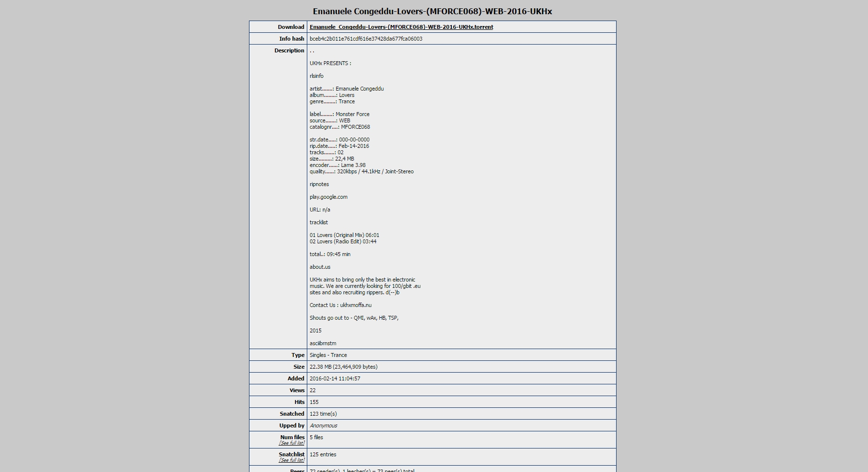Click the 'Singles - Trance' type value
The height and width of the screenshot is (472, 868).
[x=328, y=355]
